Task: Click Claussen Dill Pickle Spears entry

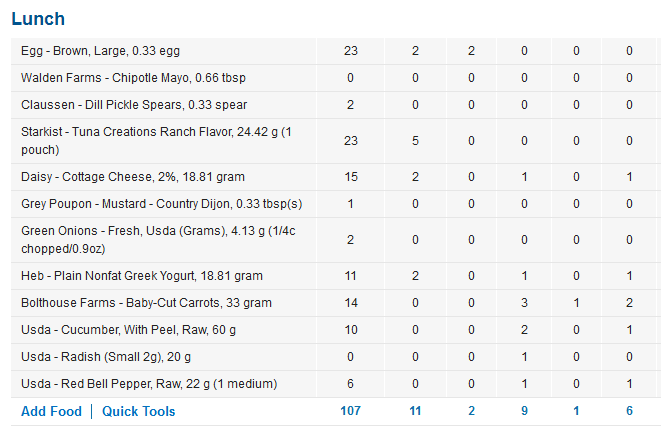Action: pos(134,105)
